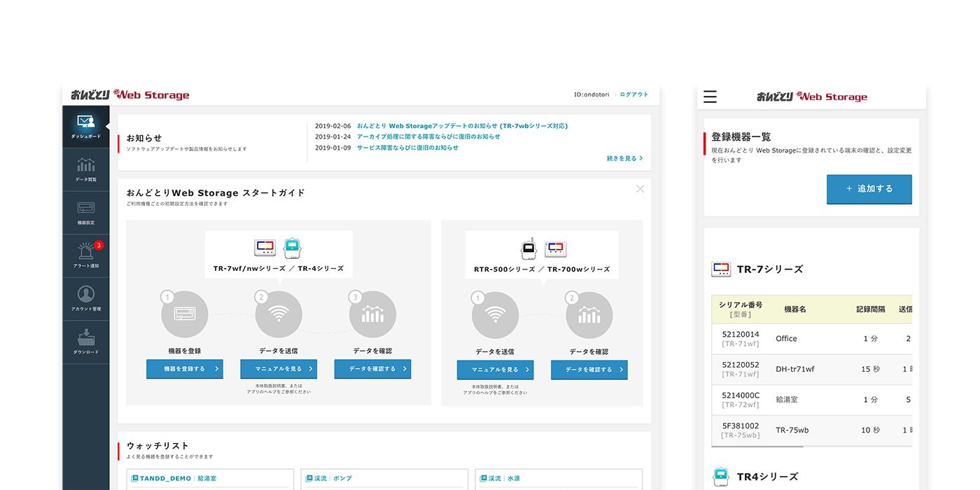The width and height of the screenshot is (980, 490).
Task: Click the TR-700w device icon in guide header
Action: click(x=555, y=249)
